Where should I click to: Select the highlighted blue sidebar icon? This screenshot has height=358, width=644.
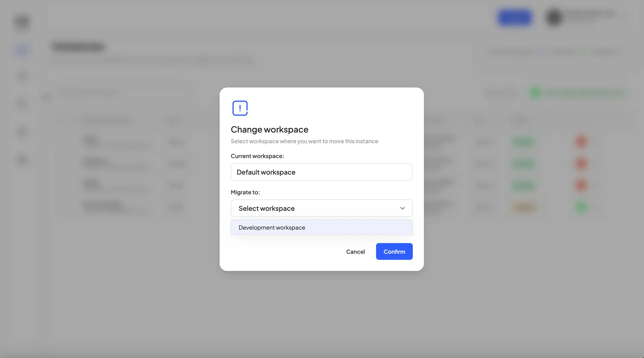pyautogui.click(x=22, y=50)
